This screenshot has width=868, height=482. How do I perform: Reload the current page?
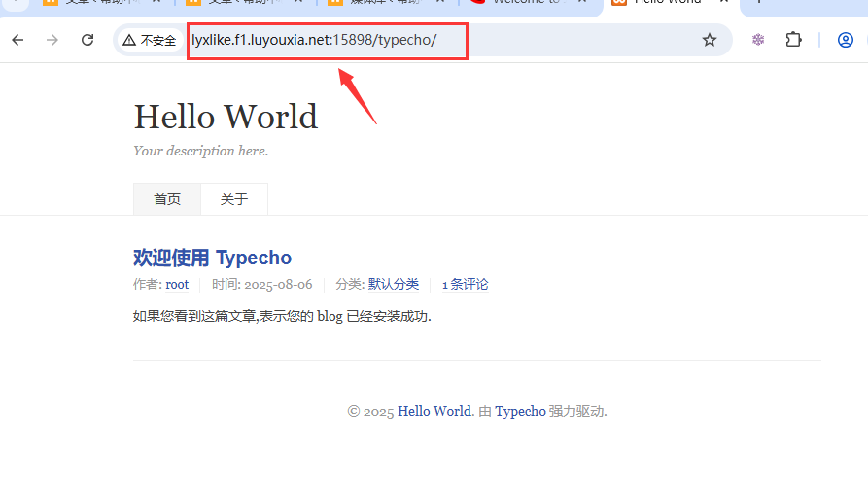[x=87, y=40]
